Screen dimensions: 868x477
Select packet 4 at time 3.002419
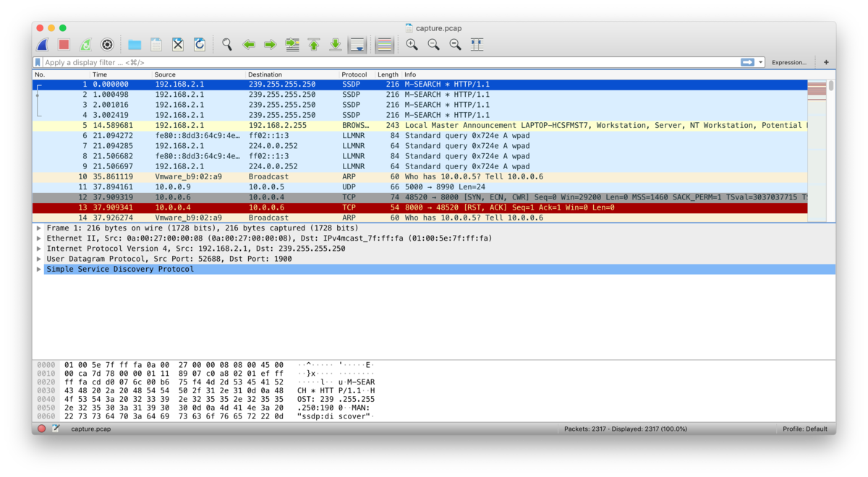coord(420,115)
